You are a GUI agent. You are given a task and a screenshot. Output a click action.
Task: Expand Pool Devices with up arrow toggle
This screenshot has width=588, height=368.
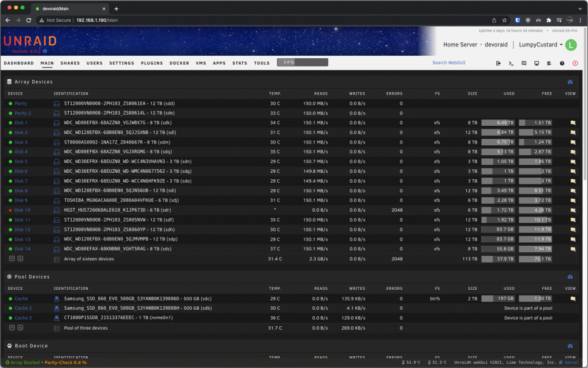(x=20, y=328)
